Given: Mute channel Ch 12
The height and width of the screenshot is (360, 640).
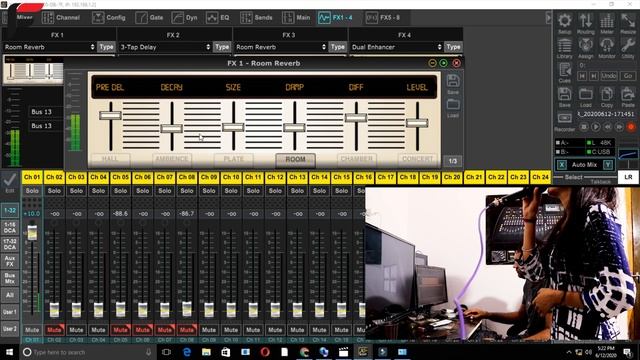Looking at the screenshot, I should pos(275,330).
